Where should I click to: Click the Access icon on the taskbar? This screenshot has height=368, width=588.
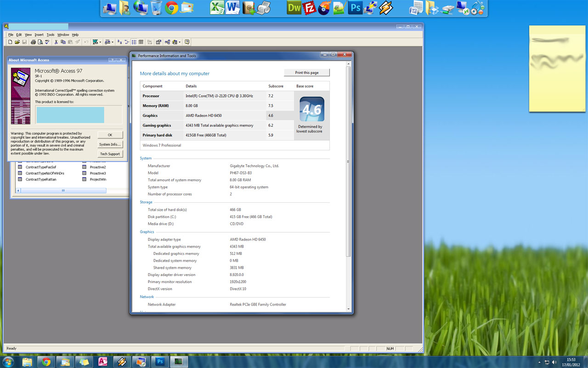103,362
